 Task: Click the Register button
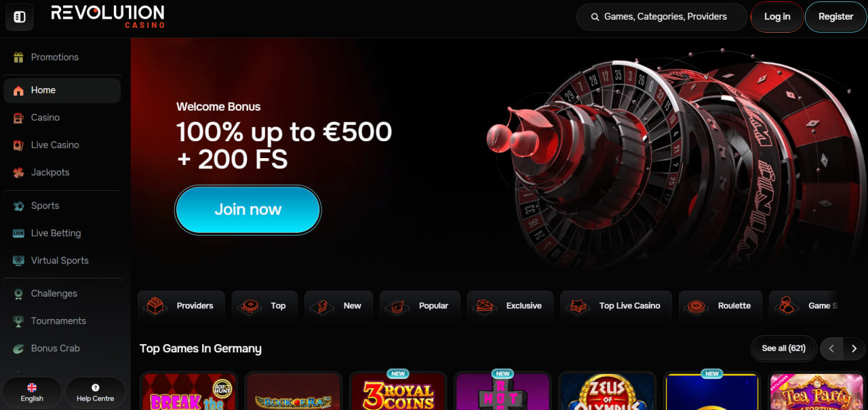click(835, 17)
